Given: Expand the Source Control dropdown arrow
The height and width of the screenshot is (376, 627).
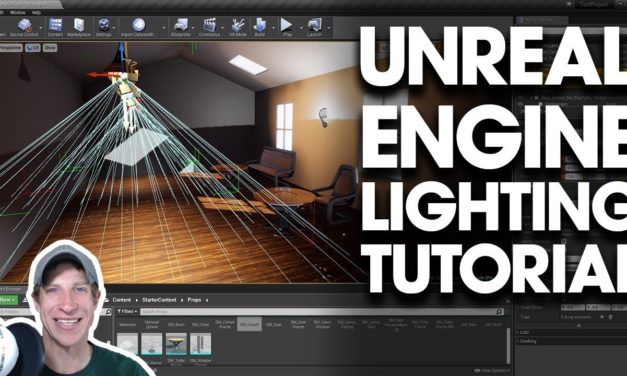Looking at the screenshot, I should (41, 28).
